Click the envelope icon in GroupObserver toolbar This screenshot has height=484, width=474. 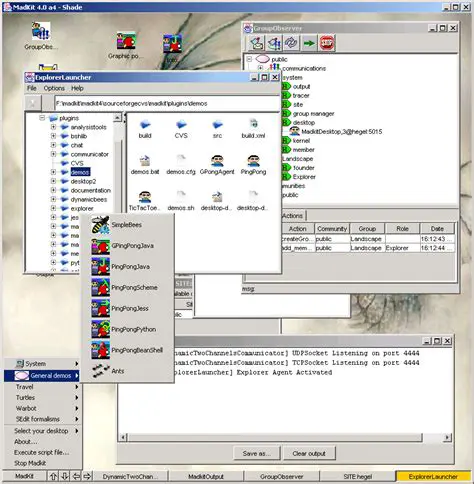[257, 43]
